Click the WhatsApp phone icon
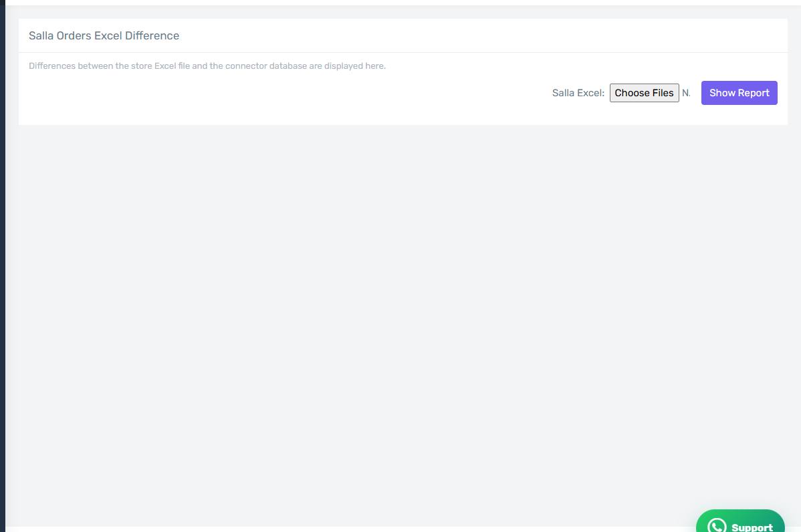This screenshot has width=801, height=532. coord(717,525)
